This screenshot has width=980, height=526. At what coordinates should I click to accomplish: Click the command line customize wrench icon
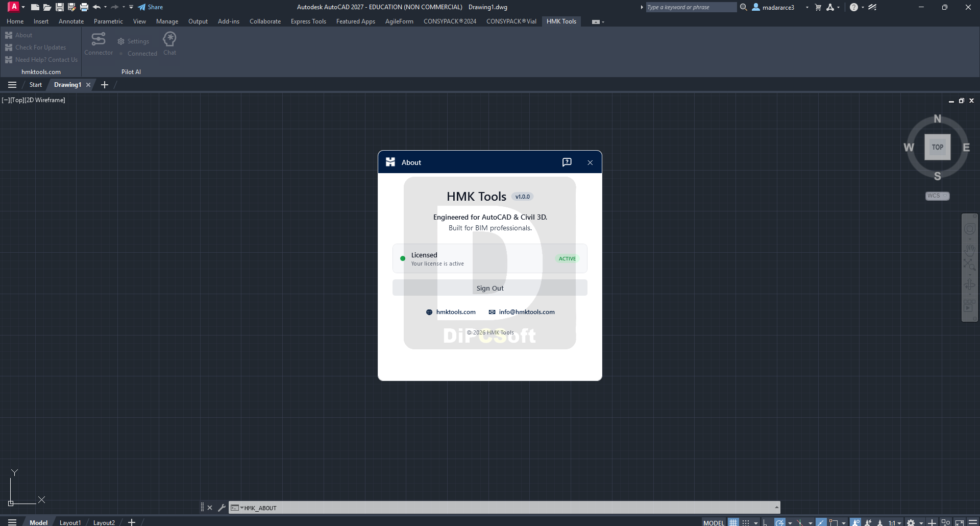(222, 508)
